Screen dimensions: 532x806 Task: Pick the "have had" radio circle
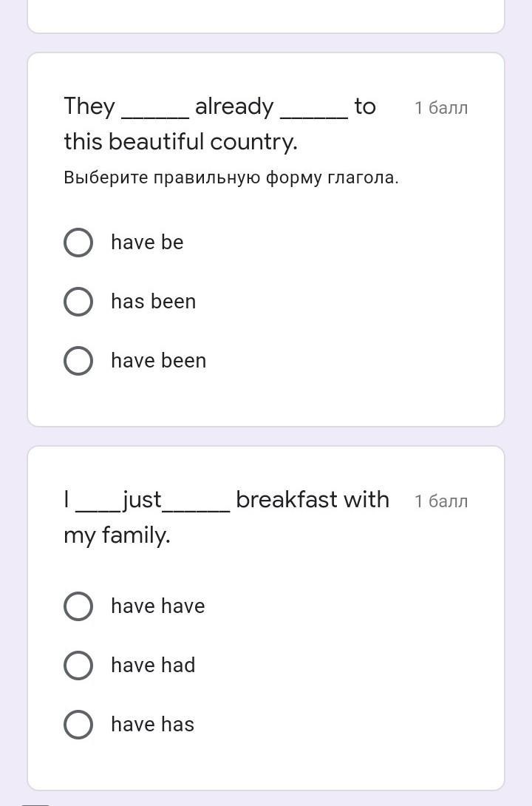pyautogui.click(x=78, y=666)
